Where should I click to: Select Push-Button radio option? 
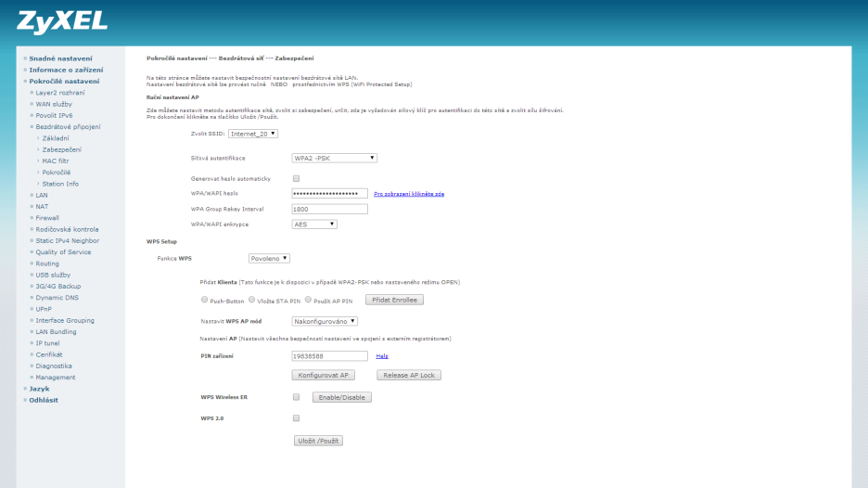tap(204, 300)
